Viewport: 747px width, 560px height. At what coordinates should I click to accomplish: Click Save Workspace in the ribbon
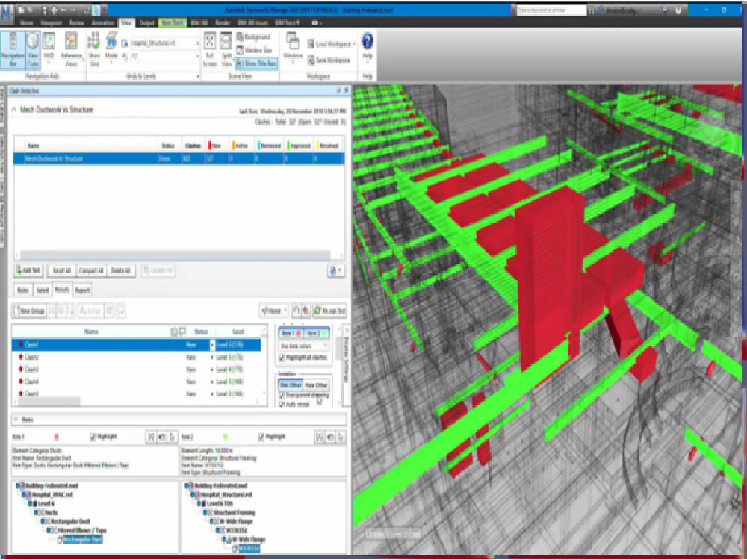[329, 60]
